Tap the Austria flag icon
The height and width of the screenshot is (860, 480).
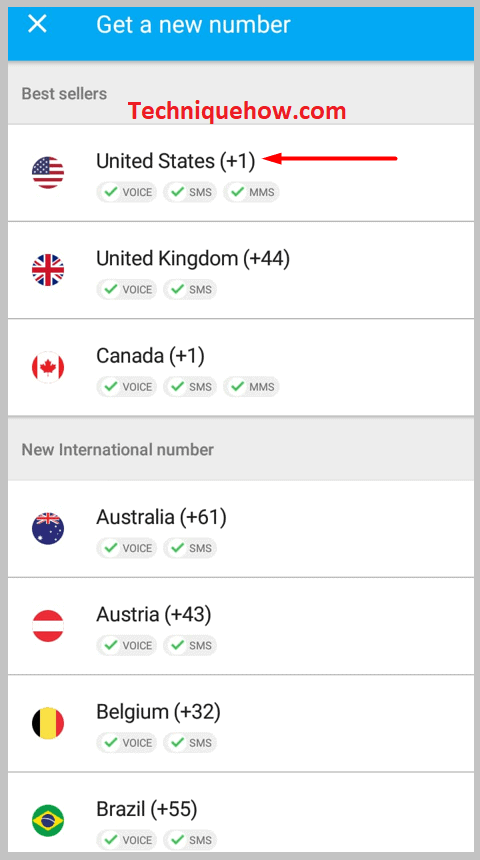[48, 626]
